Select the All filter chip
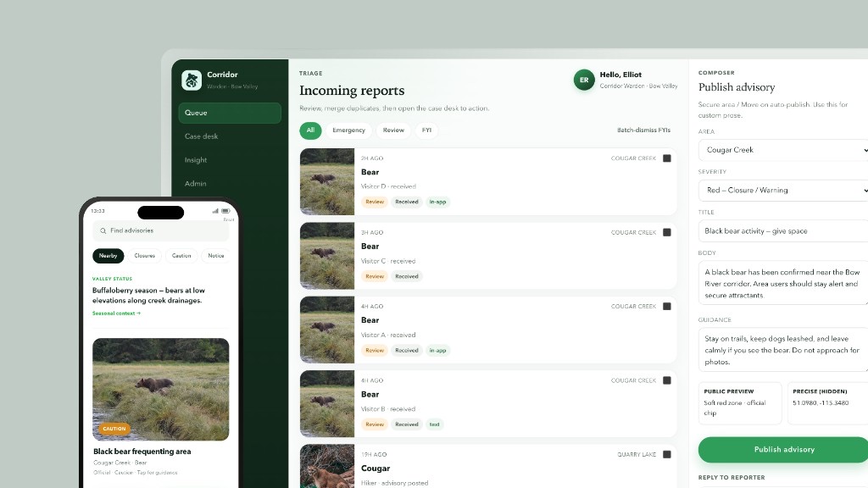Image resolution: width=868 pixels, height=488 pixels. click(310, 130)
